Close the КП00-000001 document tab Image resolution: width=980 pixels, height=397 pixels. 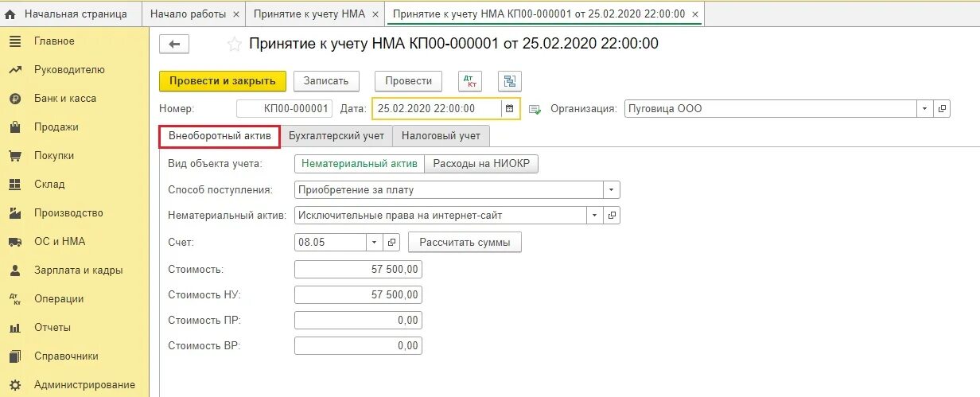(695, 14)
